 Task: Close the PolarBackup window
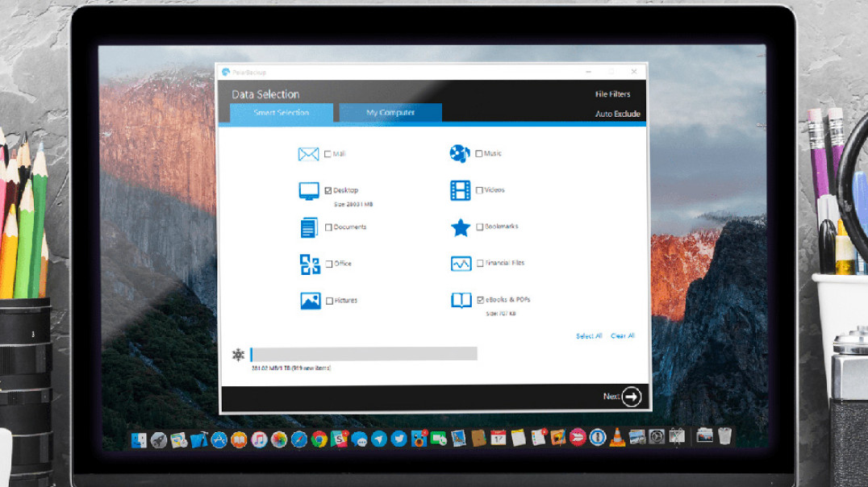pos(634,72)
